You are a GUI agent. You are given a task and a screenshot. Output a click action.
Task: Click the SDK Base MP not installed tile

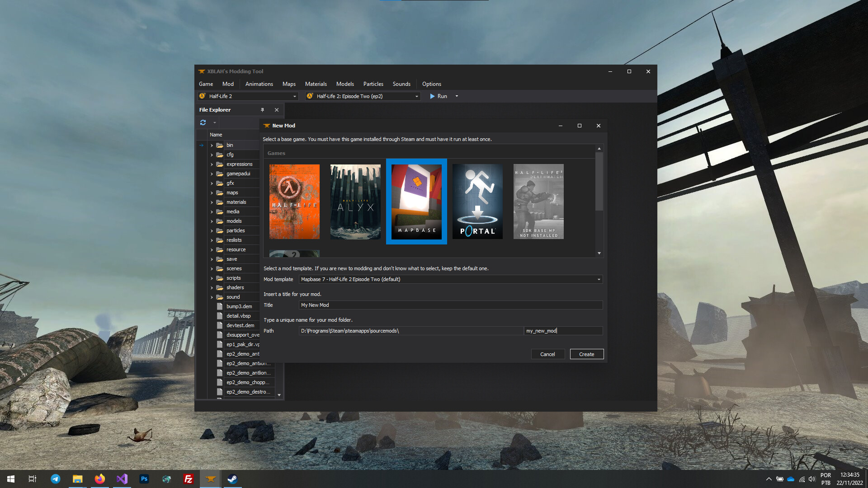pyautogui.click(x=538, y=201)
